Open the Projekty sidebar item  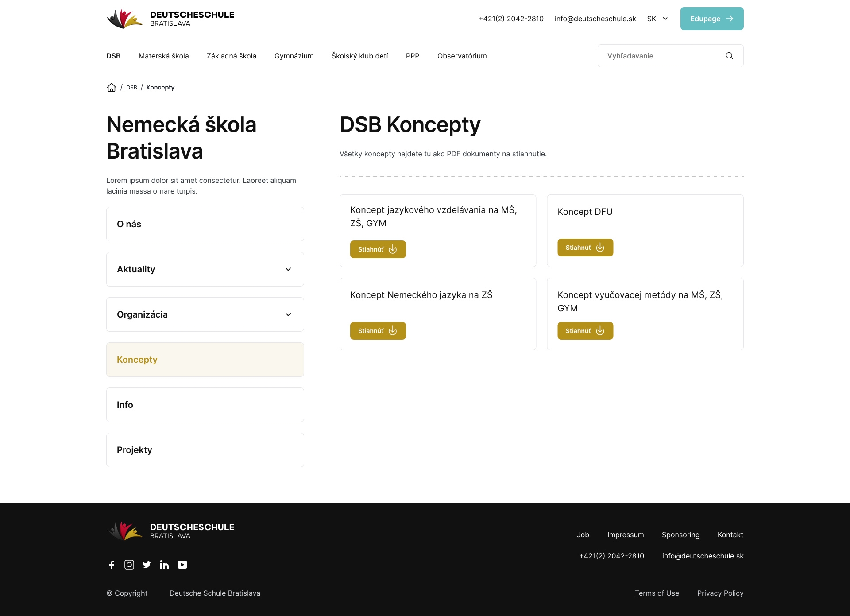[205, 450]
